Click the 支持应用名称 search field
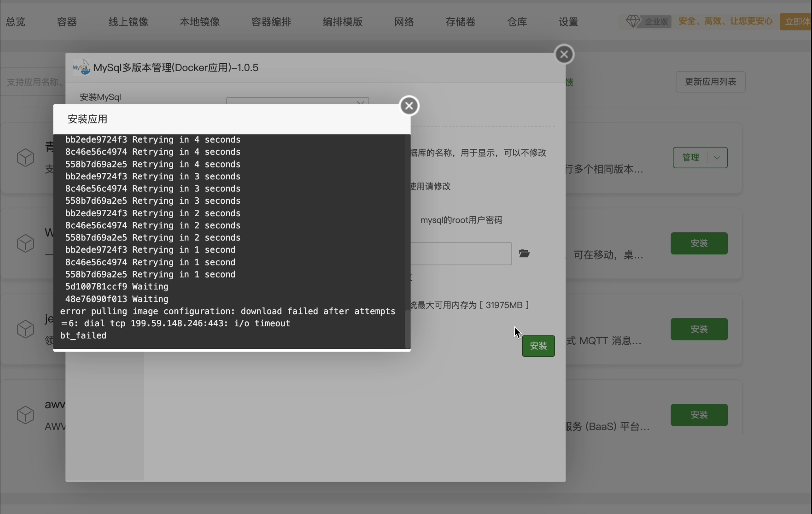This screenshot has width=812, height=514. 33,82
